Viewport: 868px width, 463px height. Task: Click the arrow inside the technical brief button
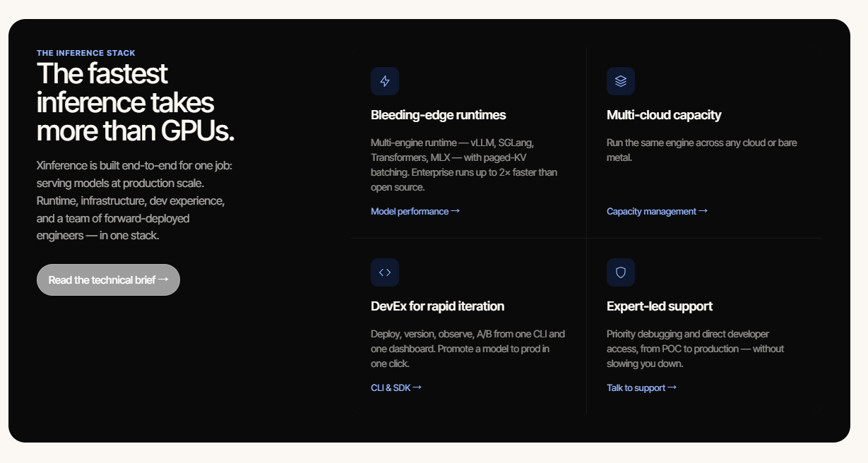[163, 279]
